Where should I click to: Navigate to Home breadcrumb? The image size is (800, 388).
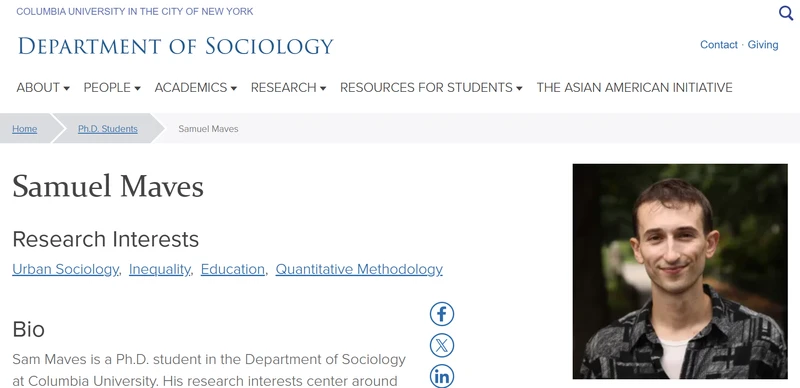point(24,129)
